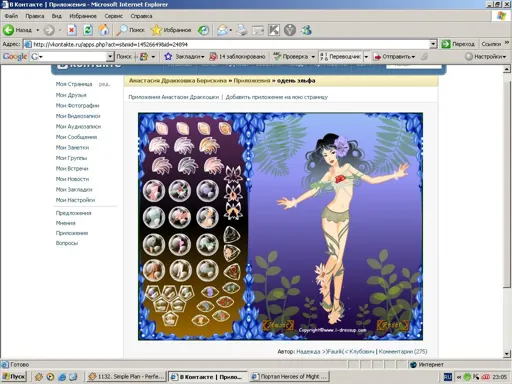Open Комментарии (275) link
Image resolution: width=512 pixels, height=384 pixels.
click(x=403, y=351)
